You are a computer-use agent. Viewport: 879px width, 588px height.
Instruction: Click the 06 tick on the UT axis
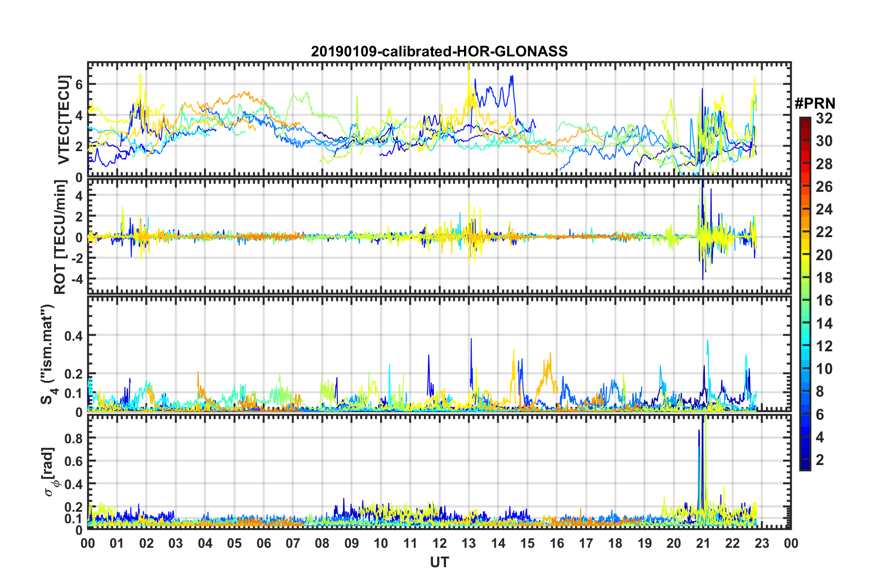click(263, 543)
